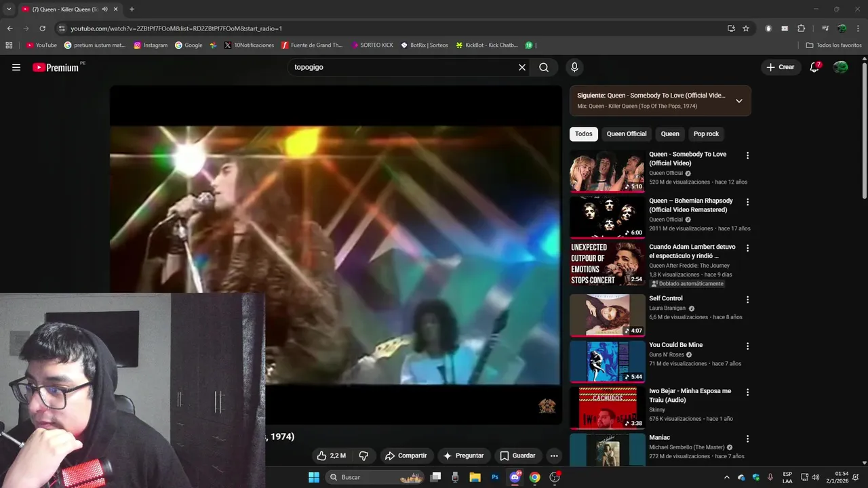Click the Compartir share button
The image size is (868, 488).
(406, 455)
